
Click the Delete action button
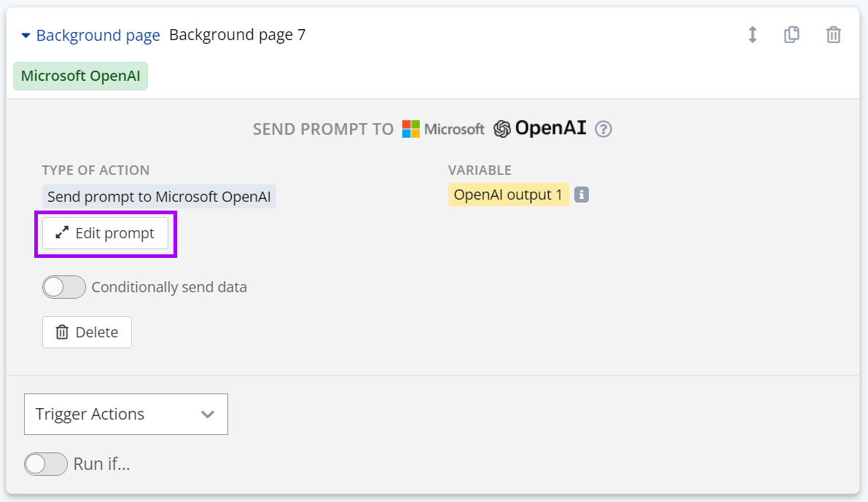coord(87,332)
